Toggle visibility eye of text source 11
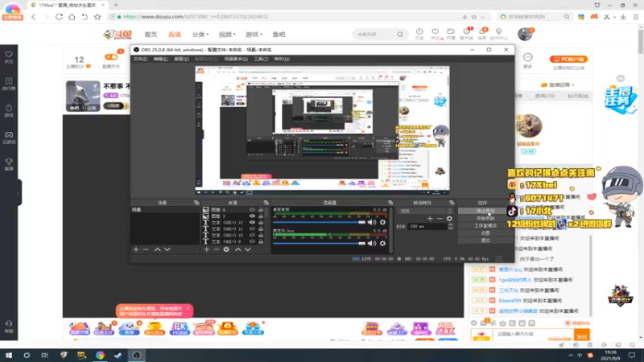The height and width of the screenshot is (362, 644). click(252, 229)
